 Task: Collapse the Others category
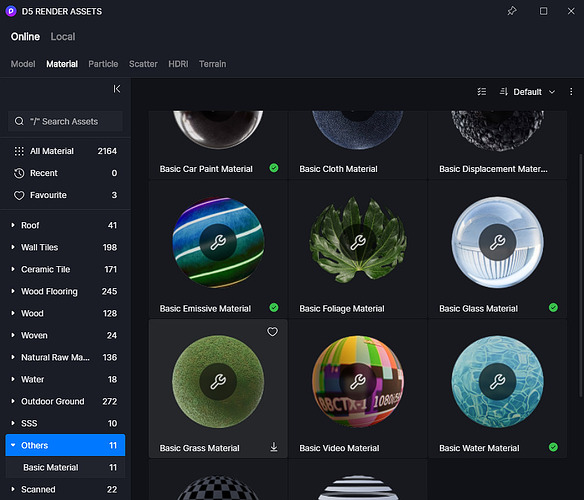pyautogui.click(x=13, y=445)
